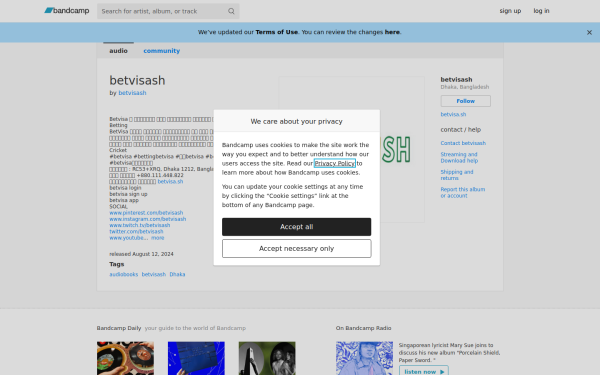Open the www.youtube... link
Image resolution: width=600 pixels, height=375 pixels.
coord(129,238)
